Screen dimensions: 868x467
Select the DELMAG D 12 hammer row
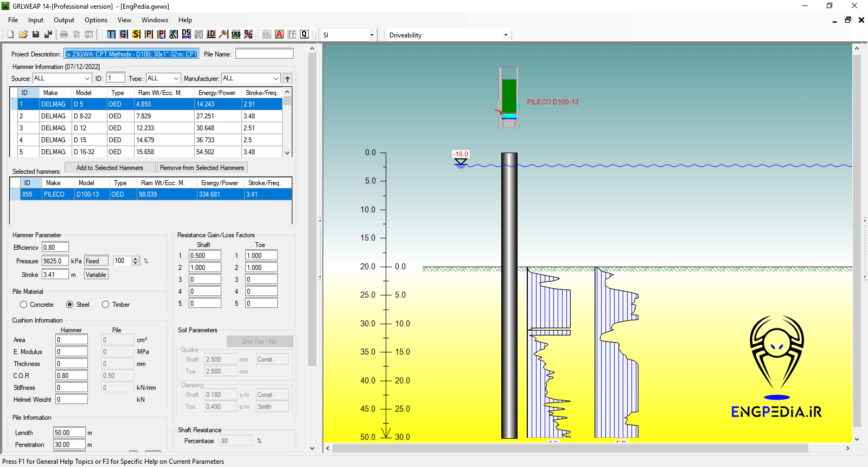tap(146, 128)
